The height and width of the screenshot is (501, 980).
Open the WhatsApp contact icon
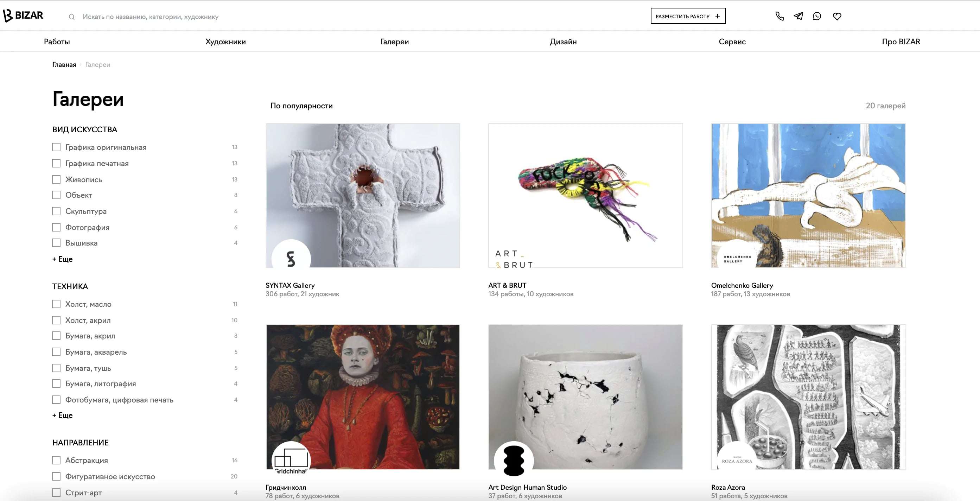coord(817,16)
